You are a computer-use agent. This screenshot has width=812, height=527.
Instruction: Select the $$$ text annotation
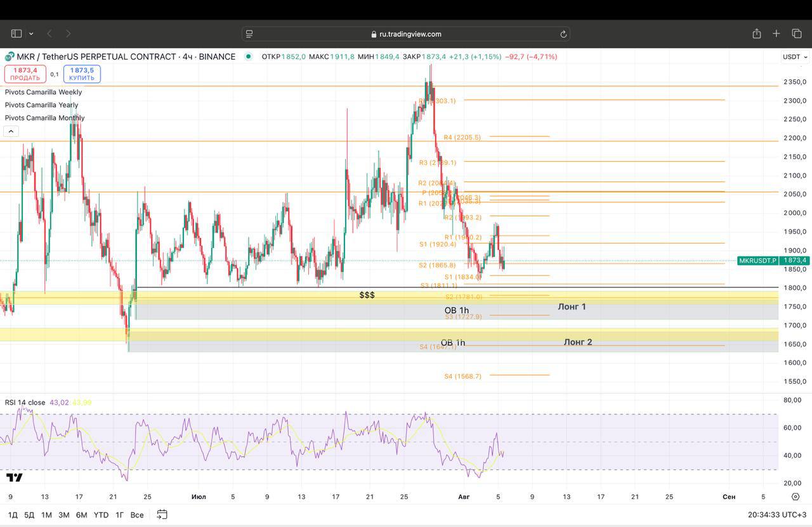point(367,296)
